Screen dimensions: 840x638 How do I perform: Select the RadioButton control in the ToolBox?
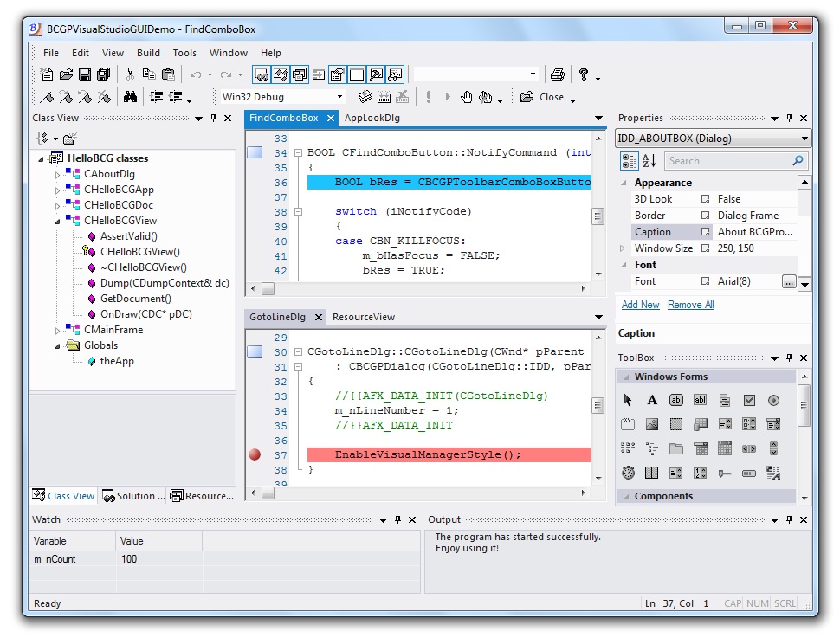click(x=774, y=400)
